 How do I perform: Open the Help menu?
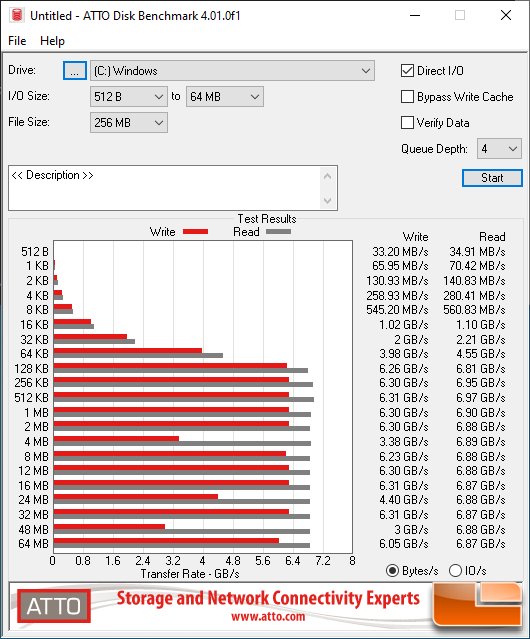coord(52,41)
